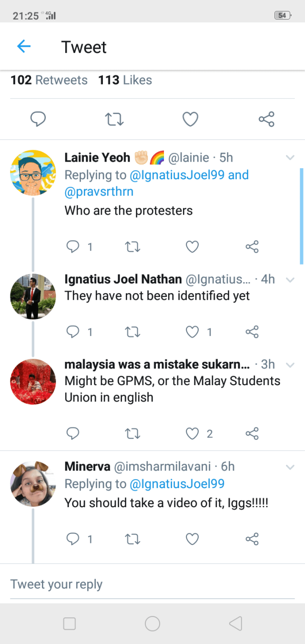The image size is (305, 644).
Task: Retweet the main tweet
Action: pyautogui.click(x=114, y=119)
